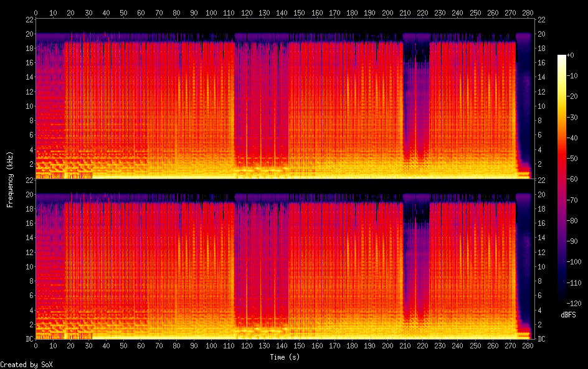Click the "DC" label on the right frequency axis
This screenshot has height=369, width=588.
coord(541,339)
